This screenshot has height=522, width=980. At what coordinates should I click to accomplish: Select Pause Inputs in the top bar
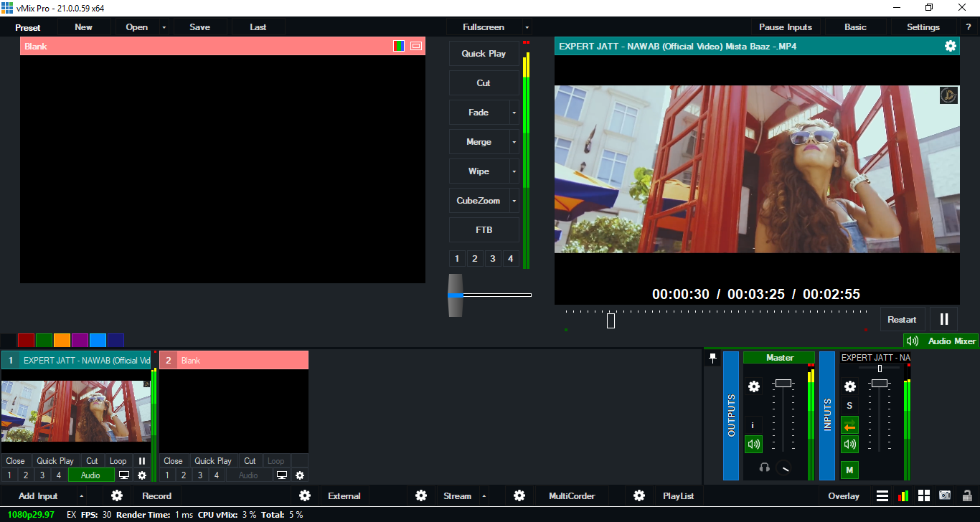[786, 27]
